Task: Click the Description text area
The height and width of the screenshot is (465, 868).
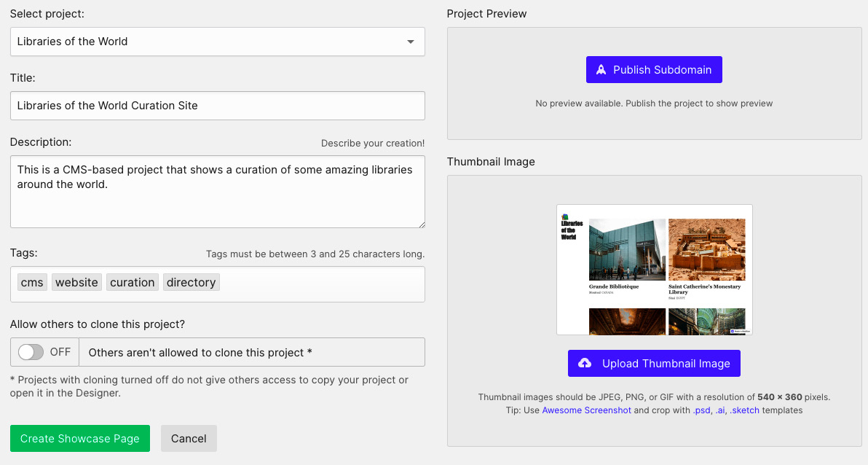Action: pyautogui.click(x=217, y=192)
